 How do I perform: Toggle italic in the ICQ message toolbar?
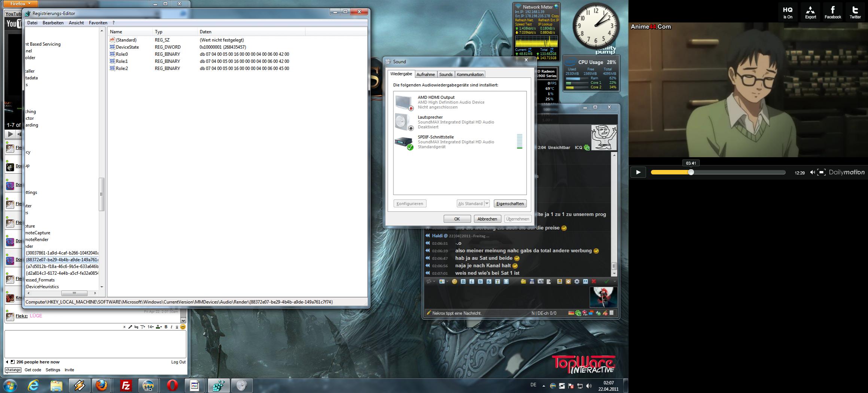tap(472, 281)
